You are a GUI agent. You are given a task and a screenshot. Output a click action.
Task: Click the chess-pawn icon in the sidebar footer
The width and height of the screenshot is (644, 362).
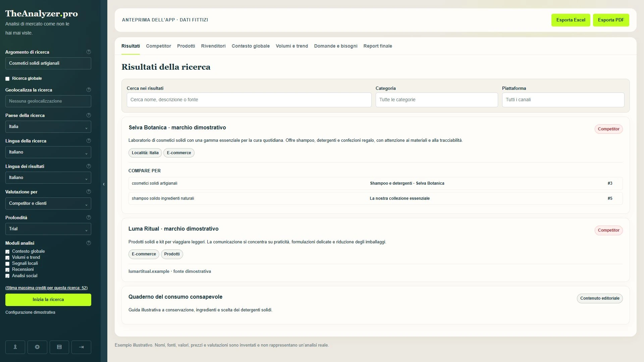pyautogui.click(x=15, y=347)
